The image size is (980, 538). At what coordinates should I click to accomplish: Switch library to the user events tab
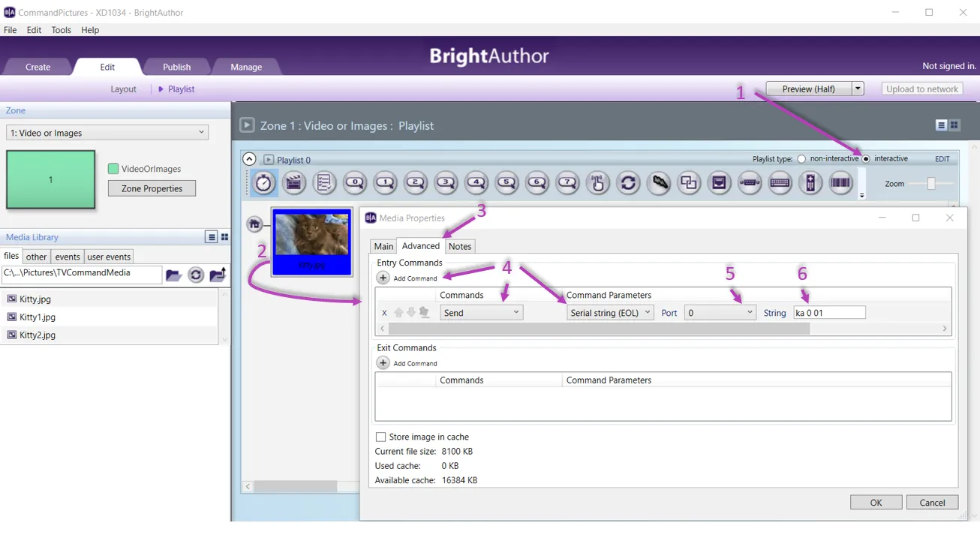[109, 257]
